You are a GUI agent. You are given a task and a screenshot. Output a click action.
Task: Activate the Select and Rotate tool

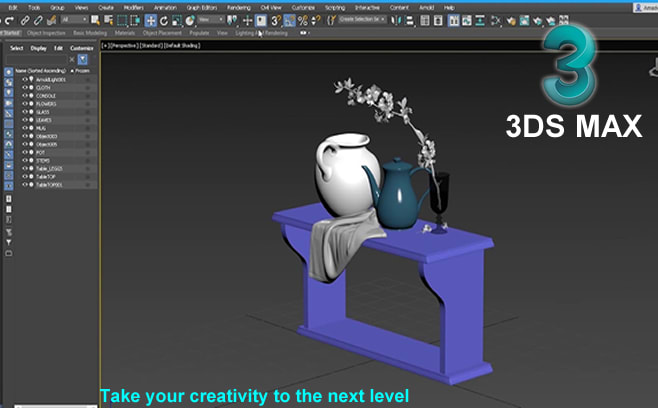tap(164, 21)
